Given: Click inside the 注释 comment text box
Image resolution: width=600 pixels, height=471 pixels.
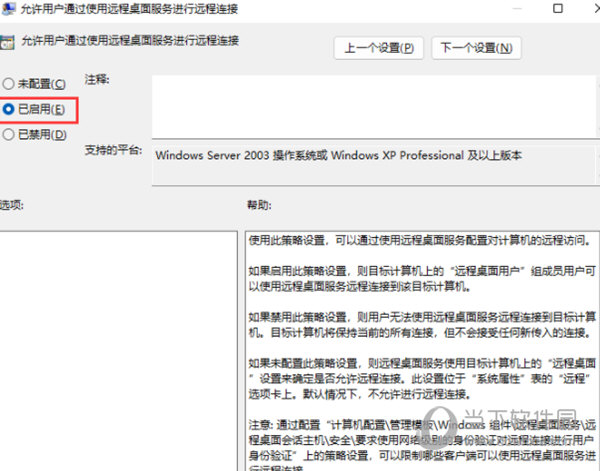Looking at the screenshot, I should pyautogui.click(x=373, y=107).
